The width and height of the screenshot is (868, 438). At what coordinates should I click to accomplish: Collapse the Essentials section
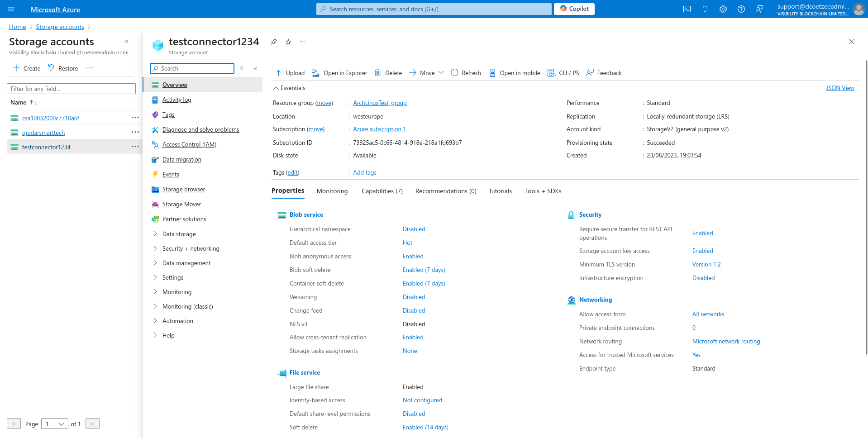click(276, 88)
